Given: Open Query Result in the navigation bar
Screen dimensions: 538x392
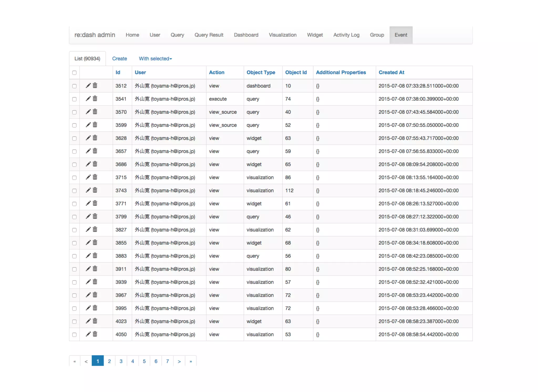Looking at the screenshot, I should click(209, 35).
